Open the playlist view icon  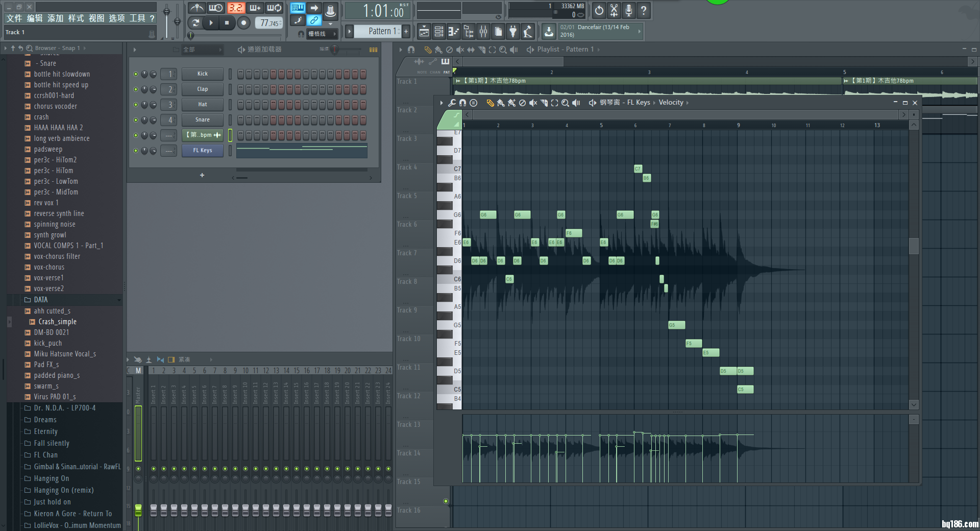(x=424, y=32)
